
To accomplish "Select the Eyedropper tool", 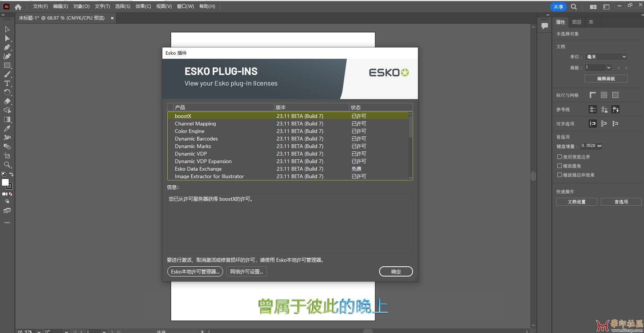I will click(7, 129).
